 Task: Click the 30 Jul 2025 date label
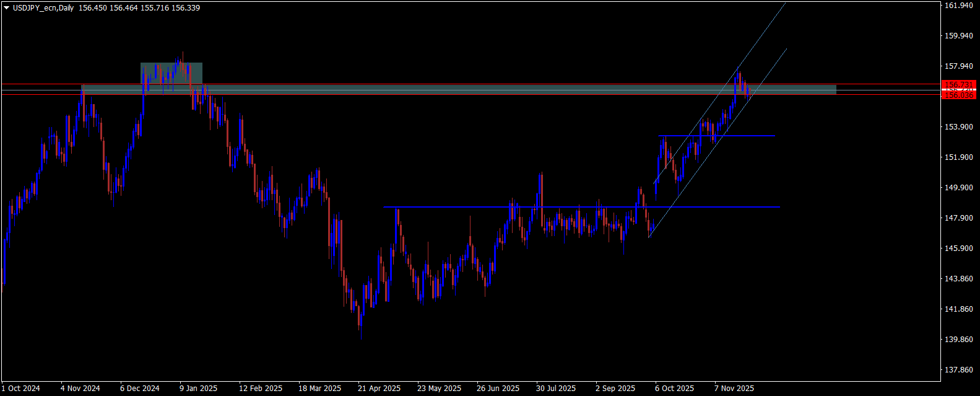557,389
